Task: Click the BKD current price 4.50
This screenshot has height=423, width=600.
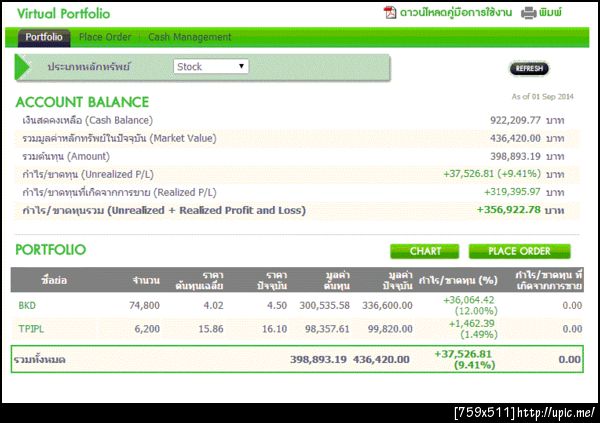Action: pos(277,305)
